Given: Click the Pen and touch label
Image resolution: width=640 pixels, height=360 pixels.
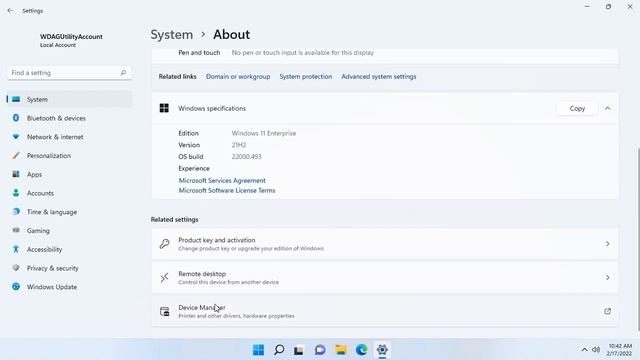Looking at the screenshot, I should coord(199,53).
